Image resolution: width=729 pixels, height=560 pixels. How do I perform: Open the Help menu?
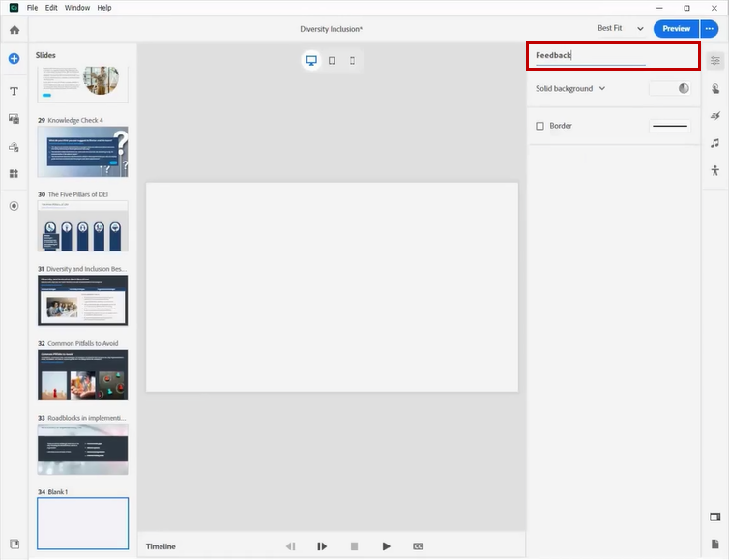pyautogui.click(x=104, y=8)
